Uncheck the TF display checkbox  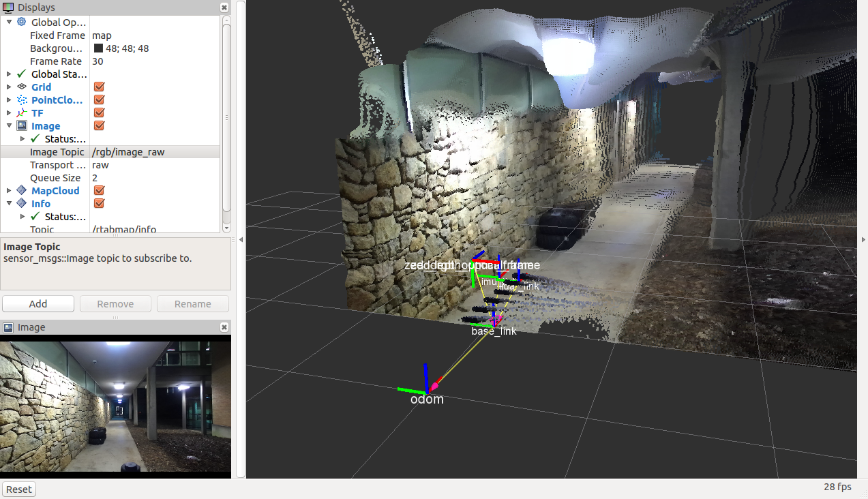(99, 112)
